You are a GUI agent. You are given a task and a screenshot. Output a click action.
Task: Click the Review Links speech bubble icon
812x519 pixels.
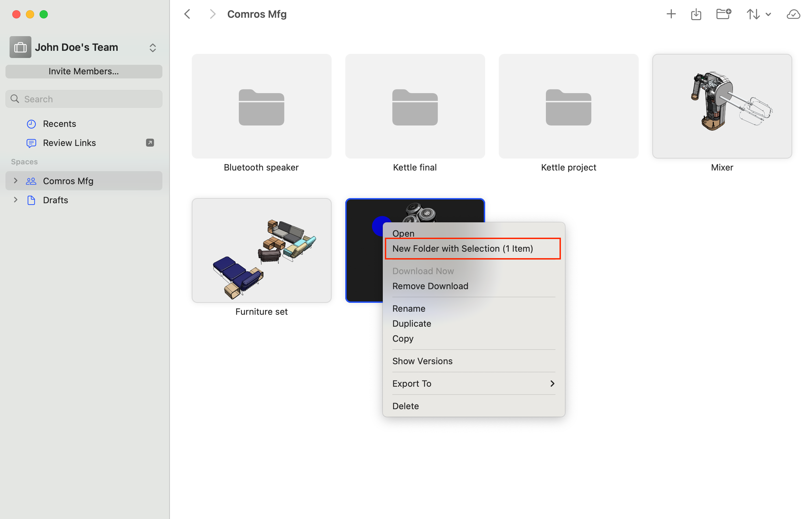click(31, 143)
